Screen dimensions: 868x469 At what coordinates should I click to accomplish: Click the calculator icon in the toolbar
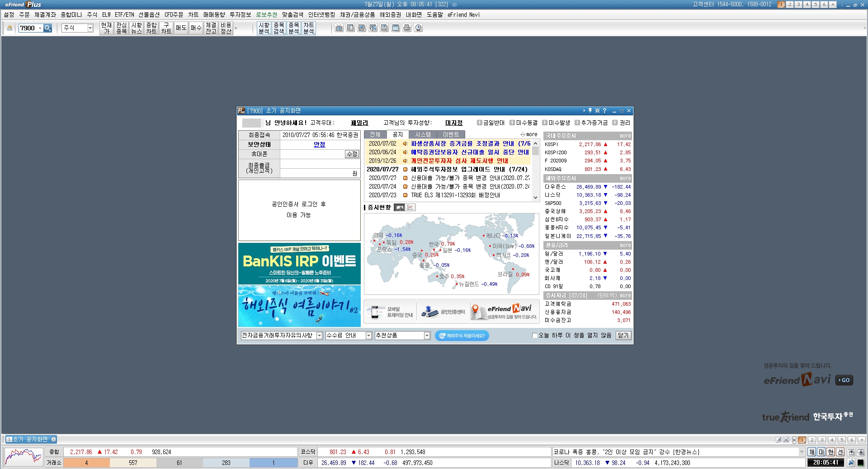click(x=396, y=28)
